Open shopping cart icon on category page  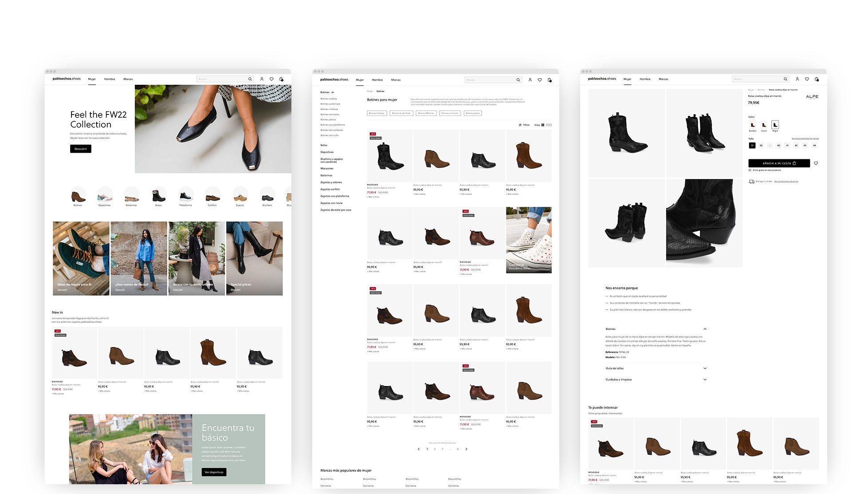[550, 80]
